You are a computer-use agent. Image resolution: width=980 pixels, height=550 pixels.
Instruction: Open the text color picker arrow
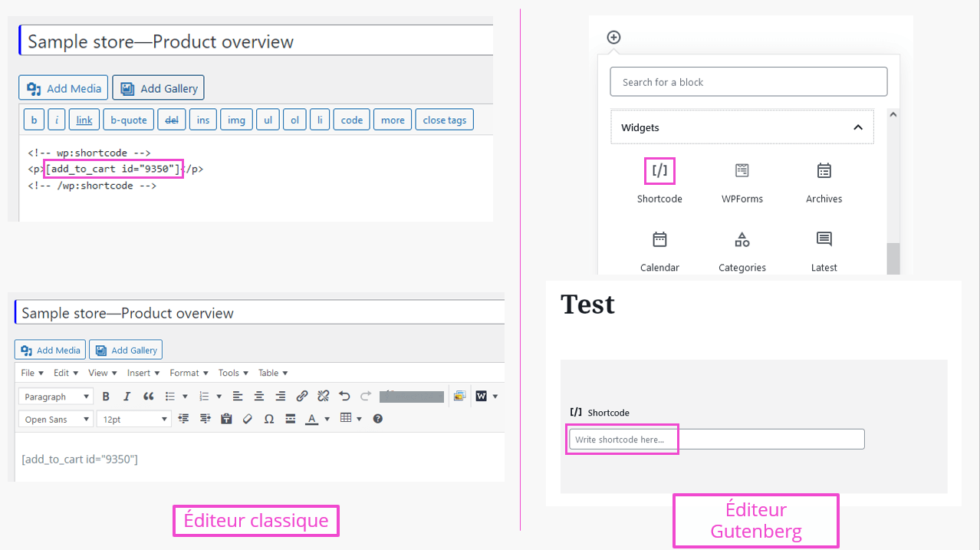327,419
